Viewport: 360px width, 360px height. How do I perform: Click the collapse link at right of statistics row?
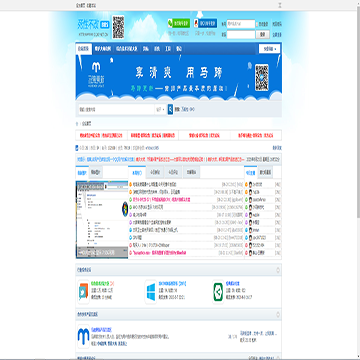coord(277,148)
